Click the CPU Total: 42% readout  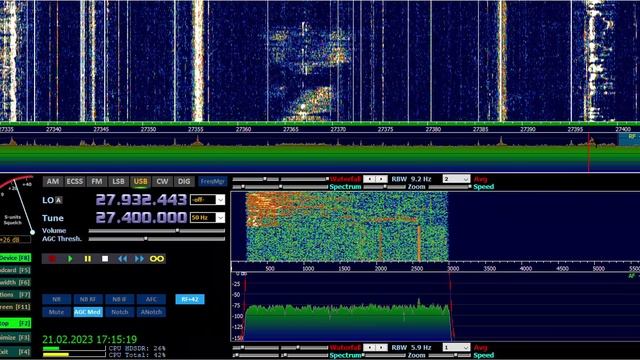point(137,355)
